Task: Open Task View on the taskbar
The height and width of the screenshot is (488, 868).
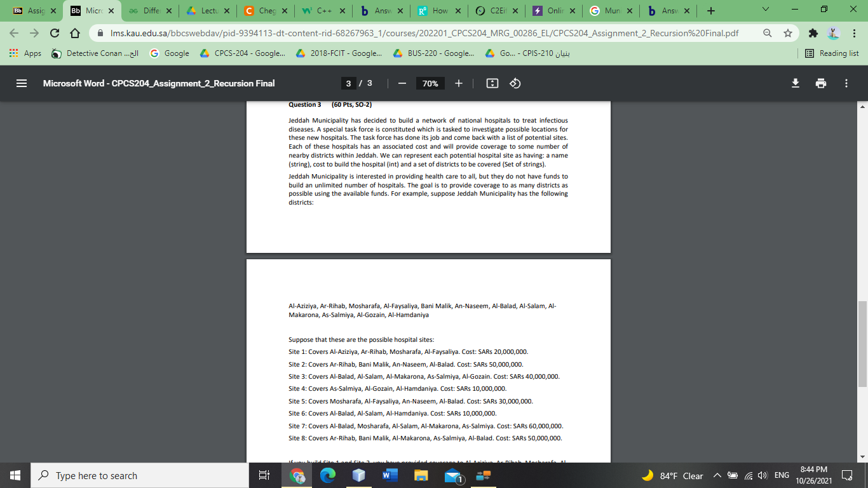Action: click(265, 475)
